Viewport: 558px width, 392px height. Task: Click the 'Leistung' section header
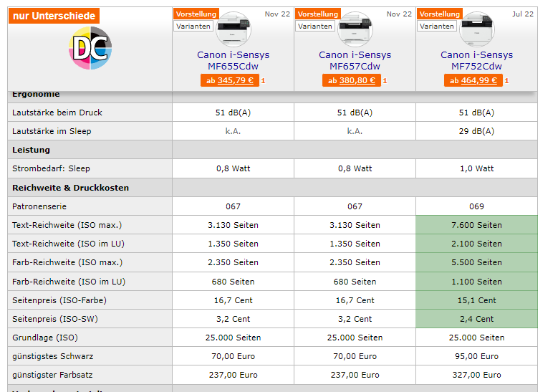click(31, 150)
